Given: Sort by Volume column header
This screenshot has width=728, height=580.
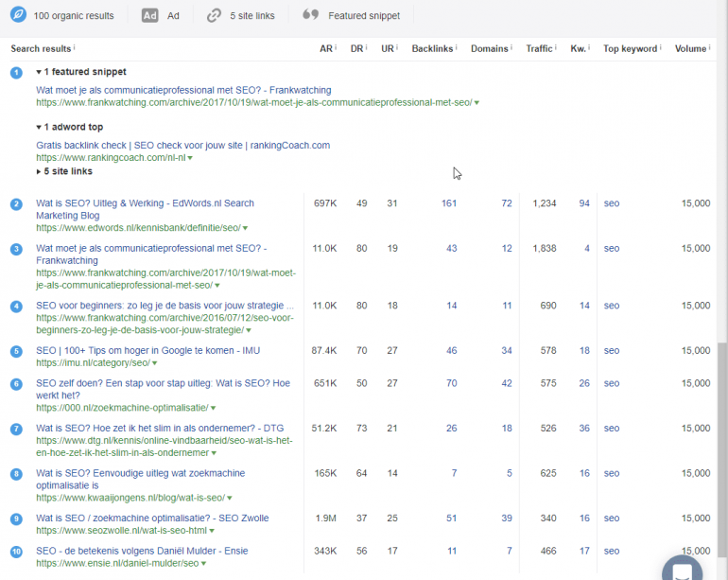Looking at the screenshot, I should pos(690,49).
